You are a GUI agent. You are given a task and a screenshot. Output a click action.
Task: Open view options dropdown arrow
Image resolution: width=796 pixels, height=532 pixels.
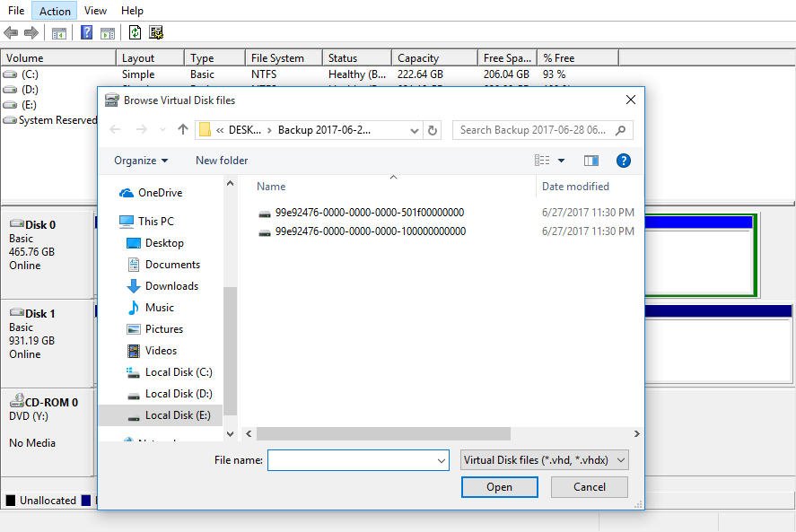click(x=561, y=161)
